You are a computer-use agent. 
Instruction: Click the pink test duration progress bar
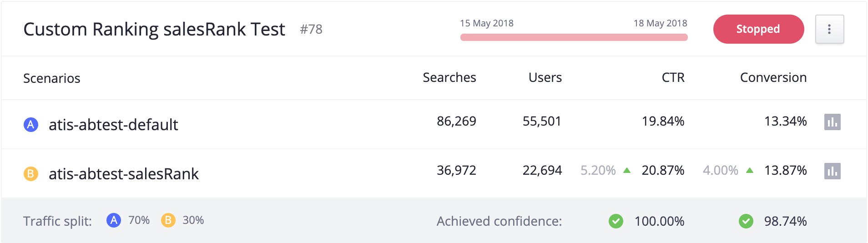574,37
